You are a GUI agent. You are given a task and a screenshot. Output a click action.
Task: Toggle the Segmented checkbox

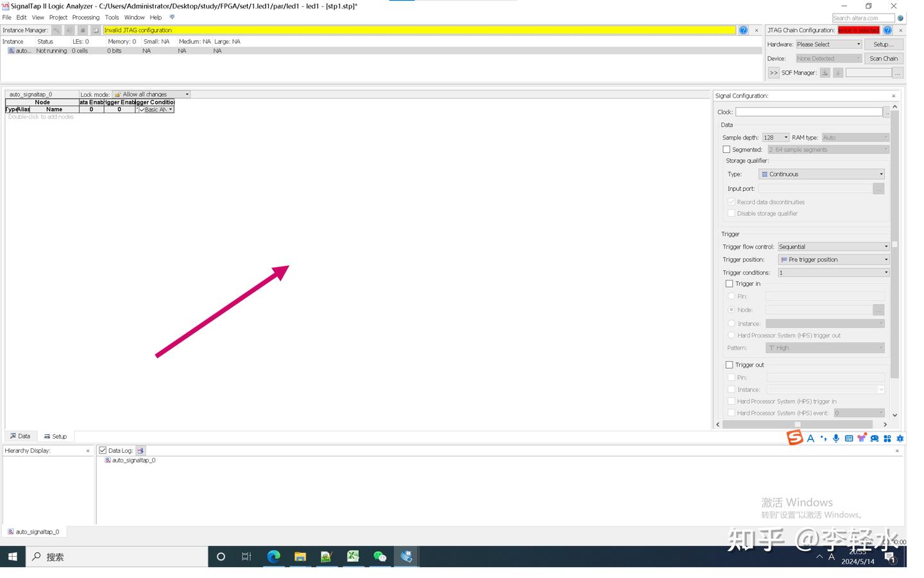point(726,150)
